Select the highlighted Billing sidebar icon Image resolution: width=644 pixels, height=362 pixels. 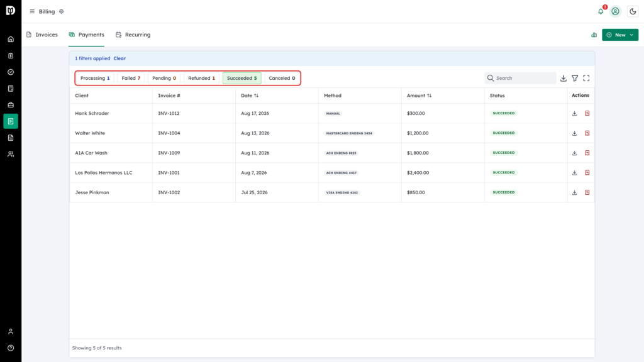click(x=11, y=121)
